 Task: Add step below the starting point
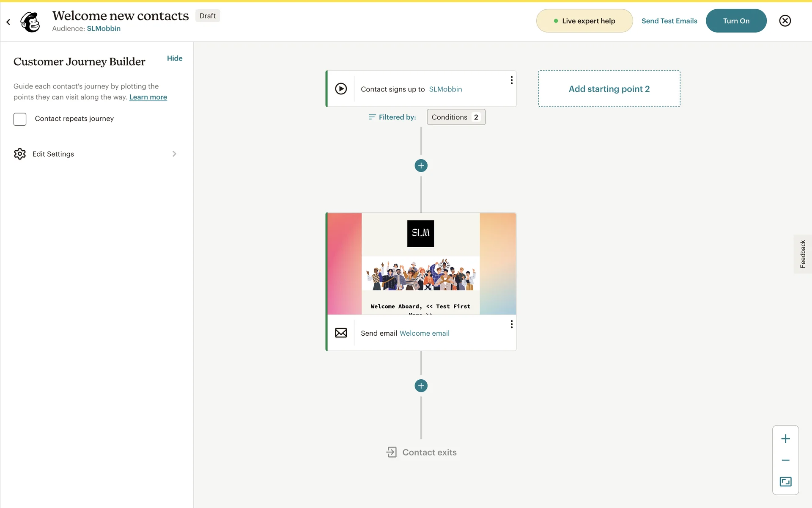pos(421,166)
